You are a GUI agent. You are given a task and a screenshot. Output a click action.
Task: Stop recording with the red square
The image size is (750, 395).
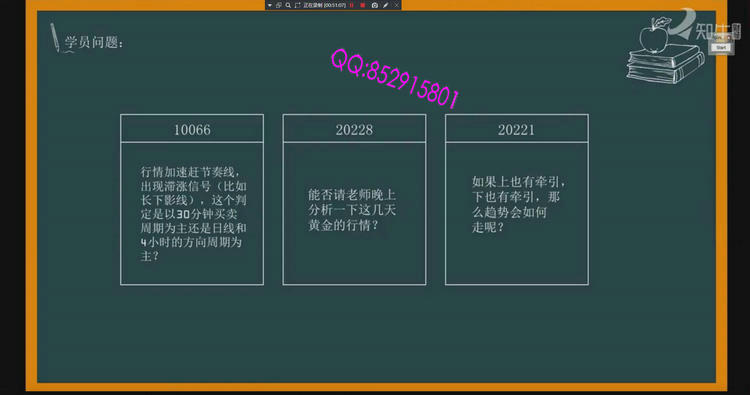(x=363, y=5)
